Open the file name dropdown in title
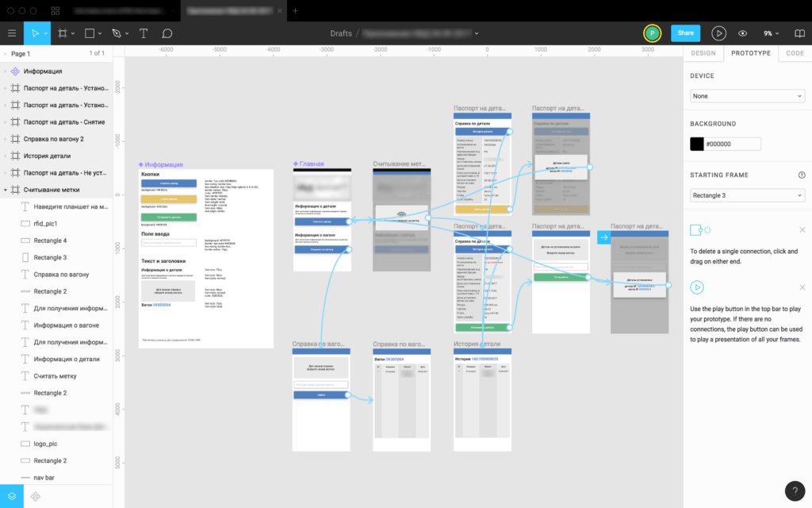 477,33
